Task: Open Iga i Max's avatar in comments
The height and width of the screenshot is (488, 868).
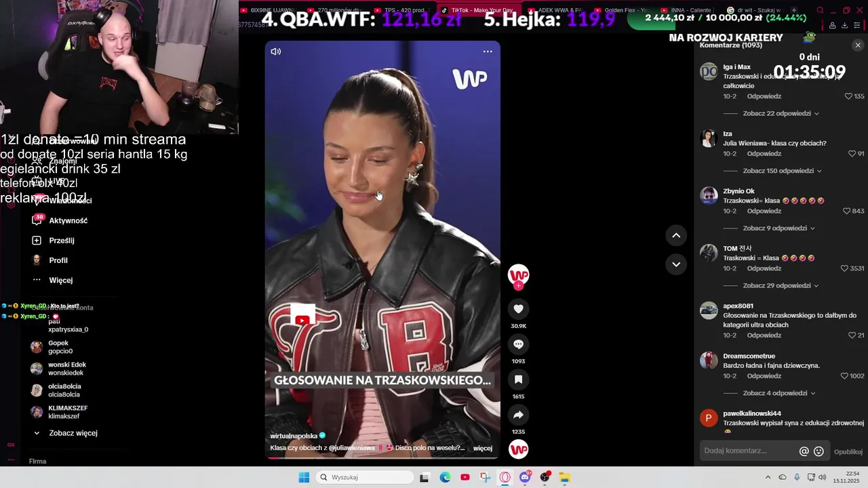Action: point(709,72)
